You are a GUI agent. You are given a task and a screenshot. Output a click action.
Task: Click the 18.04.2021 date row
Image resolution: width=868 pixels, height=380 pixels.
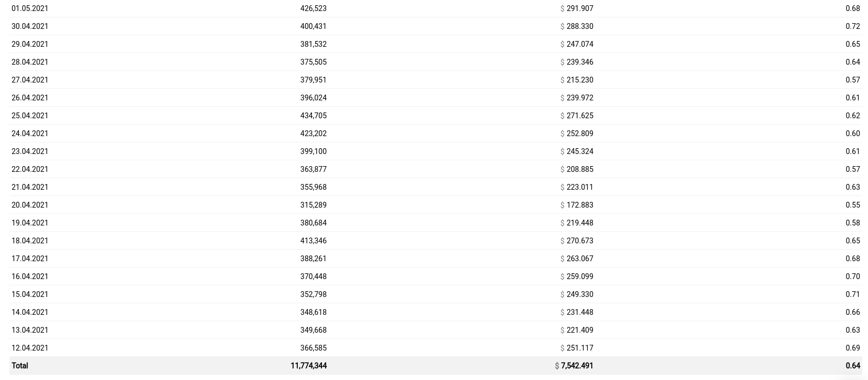[x=436, y=241]
